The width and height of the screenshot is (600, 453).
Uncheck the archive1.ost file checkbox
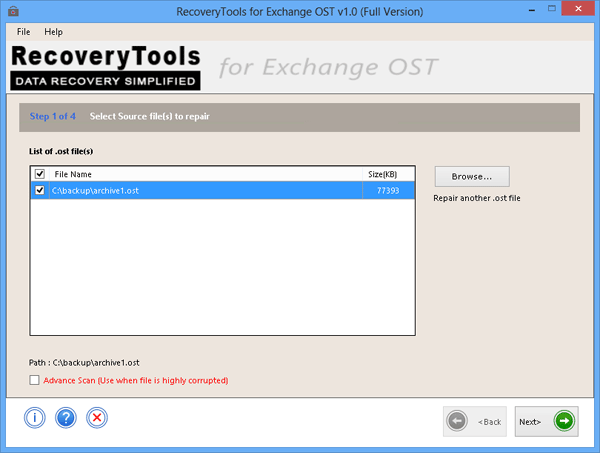[40, 190]
